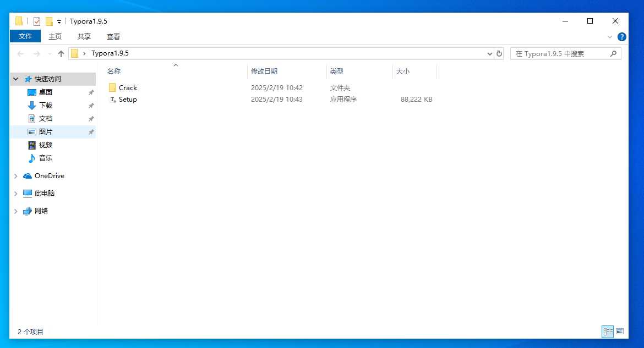The height and width of the screenshot is (348, 644).
Task: Open 桌面 in quick access
Action: [45, 92]
